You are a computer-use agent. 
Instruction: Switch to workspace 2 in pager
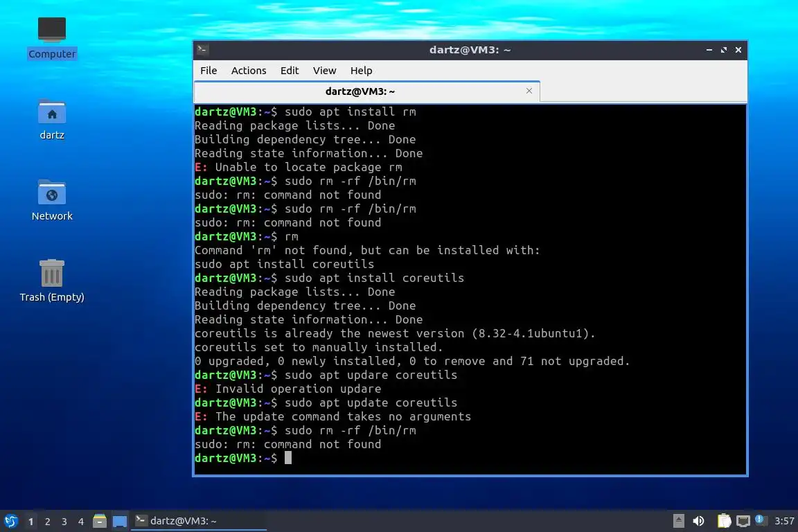pyautogui.click(x=47, y=522)
